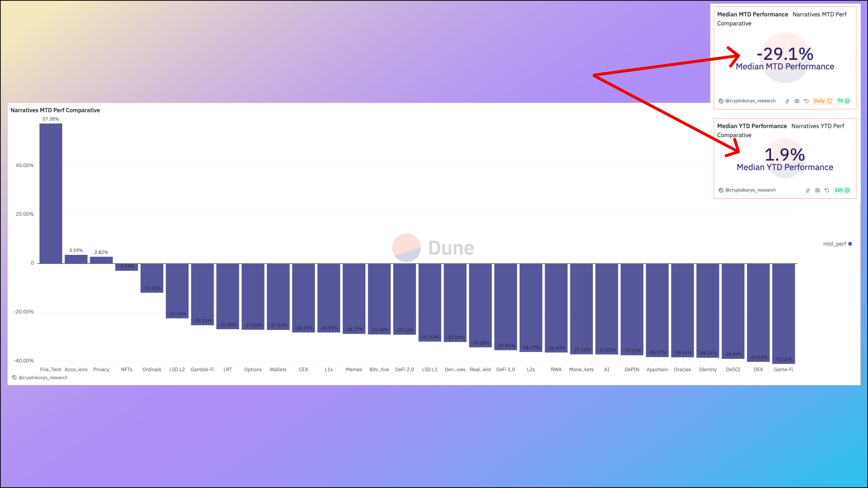The width and height of the screenshot is (868, 488).
Task: Click the -29.1% MTD counter value
Action: (785, 54)
